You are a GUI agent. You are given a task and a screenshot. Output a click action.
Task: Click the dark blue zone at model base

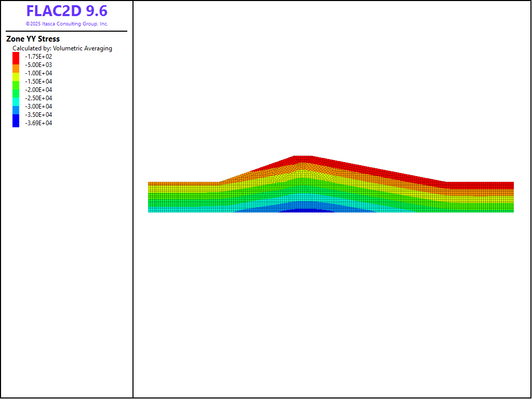307,210
